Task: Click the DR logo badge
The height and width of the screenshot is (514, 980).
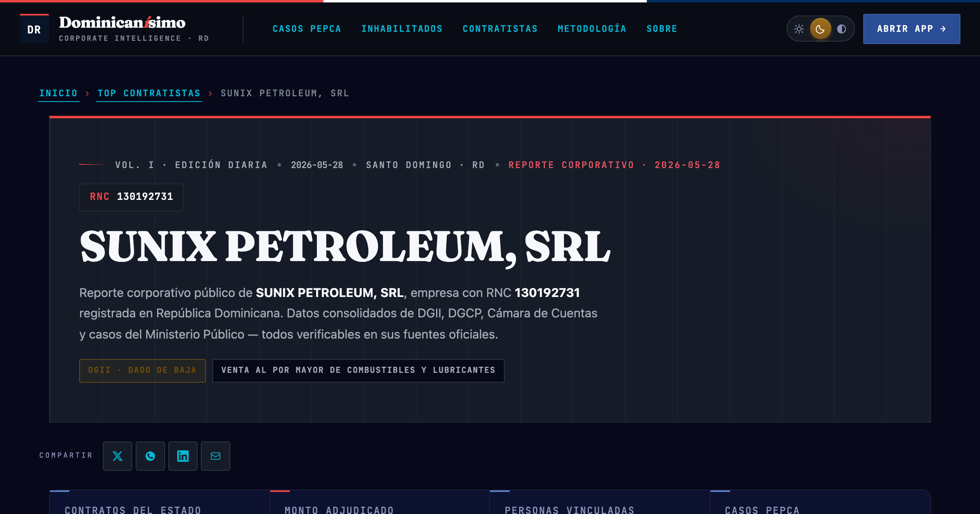Action: click(x=34, y=29)
